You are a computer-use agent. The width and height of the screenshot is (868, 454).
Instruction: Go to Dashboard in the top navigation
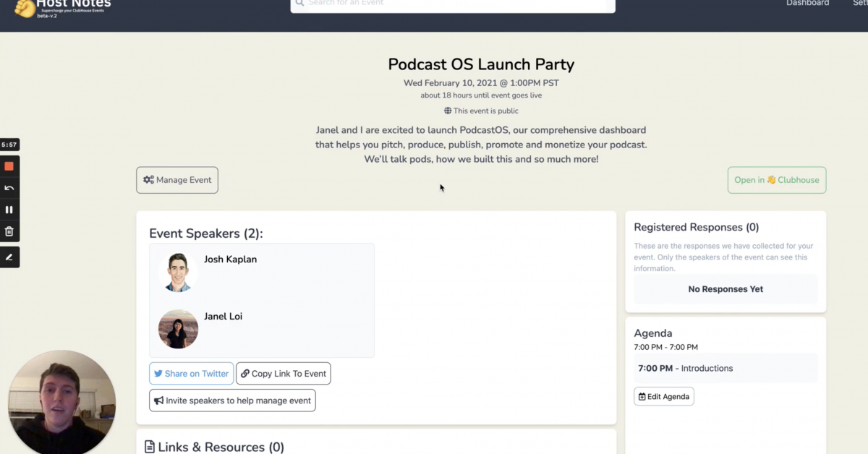point(808,3)
